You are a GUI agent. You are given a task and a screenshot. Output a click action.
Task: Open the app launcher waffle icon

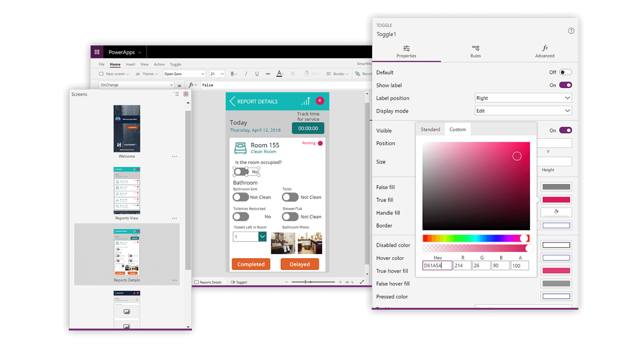pos(97,52)
